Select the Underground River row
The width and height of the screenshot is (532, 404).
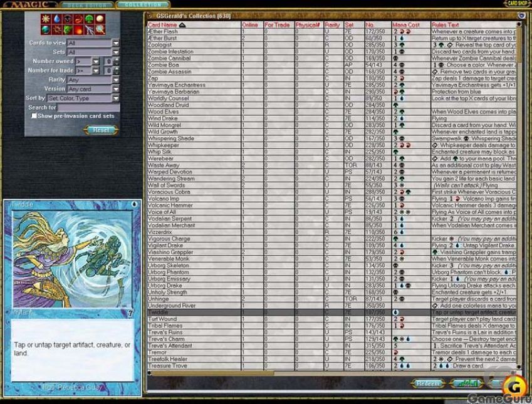[332, 306]
